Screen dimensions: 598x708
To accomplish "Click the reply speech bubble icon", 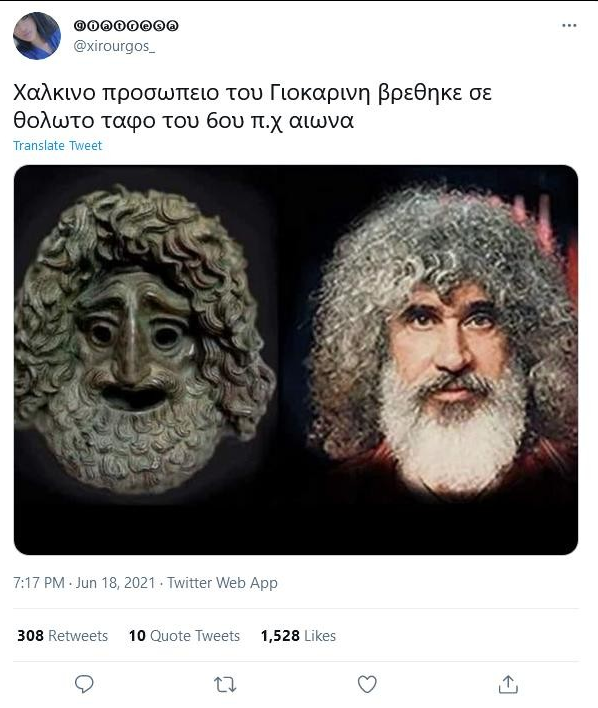I will [84, 684].
